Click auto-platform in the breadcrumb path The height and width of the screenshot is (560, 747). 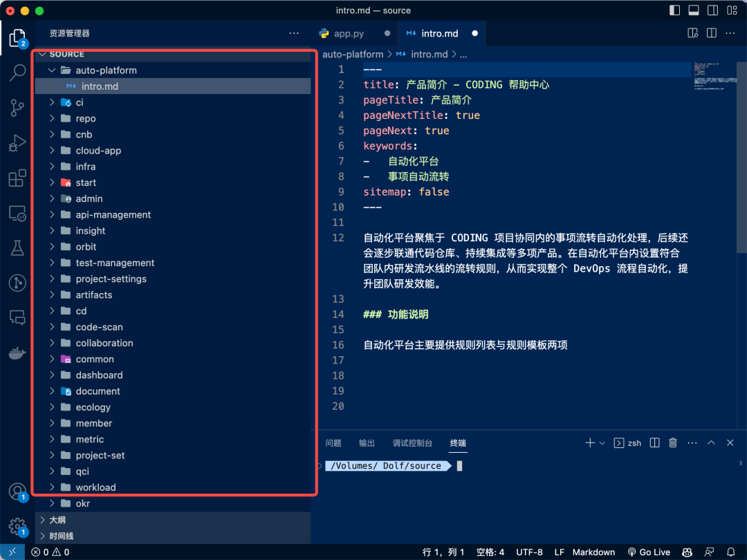point(353,55)
